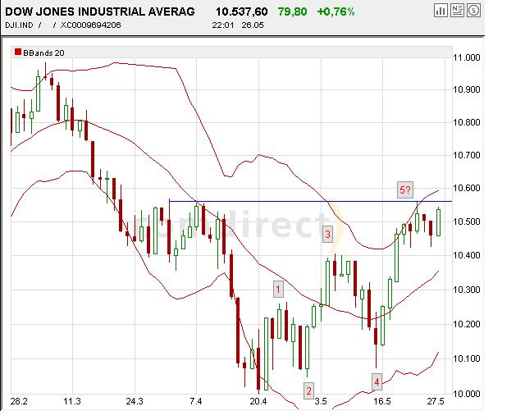Screen dimensions: 525x420
Task: Open the bar chart icon in header
Action: point(441,11)
